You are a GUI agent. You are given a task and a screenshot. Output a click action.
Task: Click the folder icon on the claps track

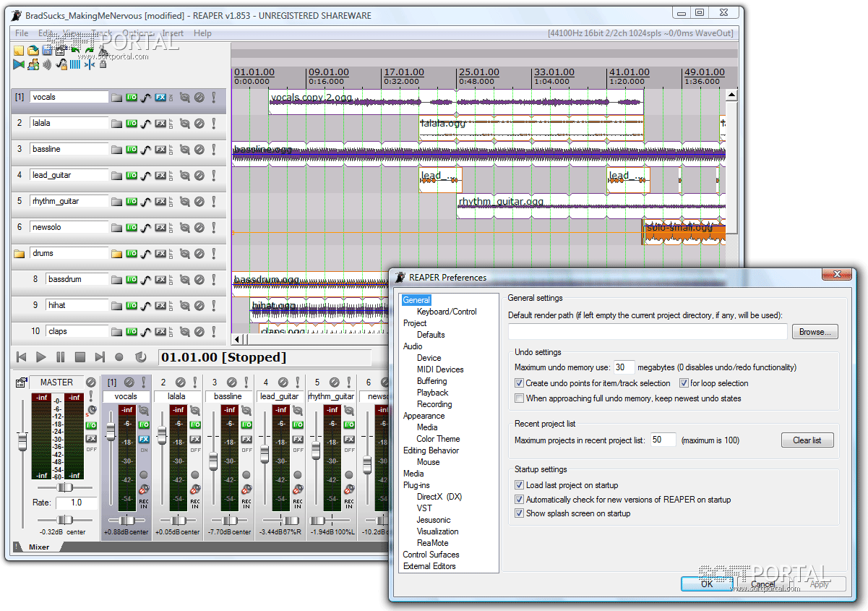click(116, 332)
